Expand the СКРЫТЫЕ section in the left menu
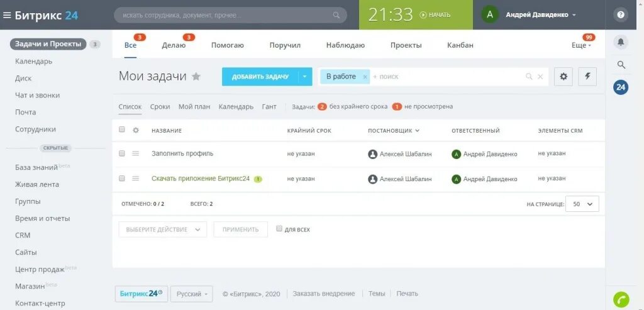 pyautogui.click(x=55, y=148)
